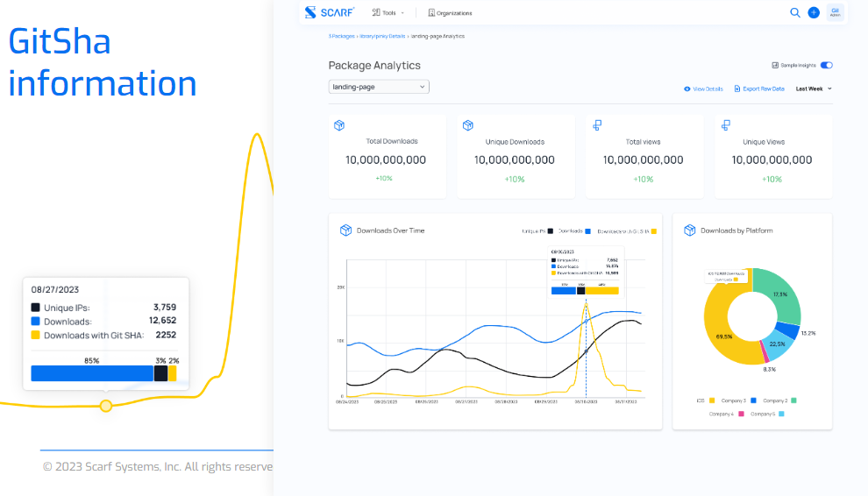Toggle Unique IPs series in chart legend
868x496 pixels.
537,231
